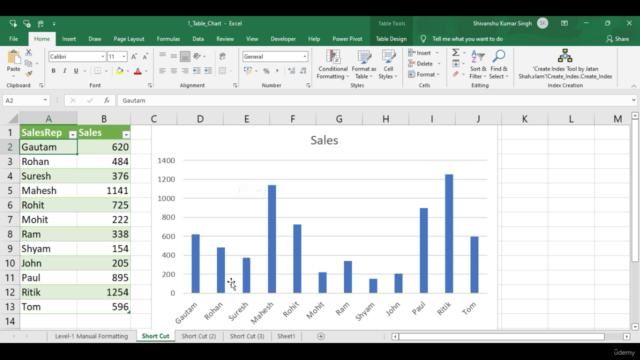Screen dimensions: 640x360
Task: Click the Insert Function fx icon
Action: click(x=107, y=100)
